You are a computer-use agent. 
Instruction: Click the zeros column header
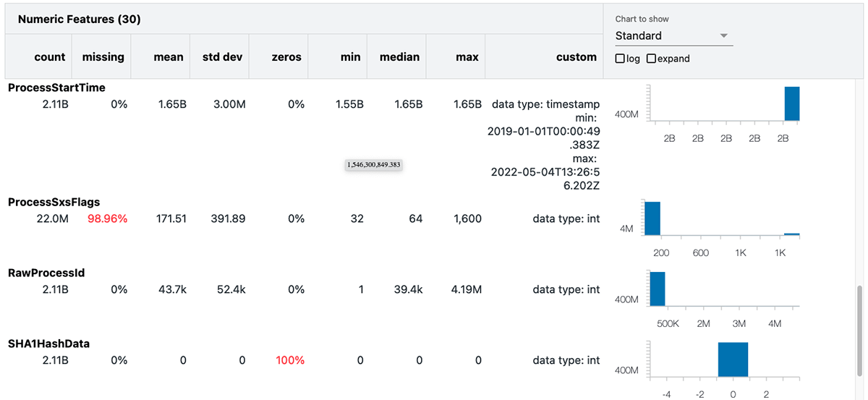286,57
